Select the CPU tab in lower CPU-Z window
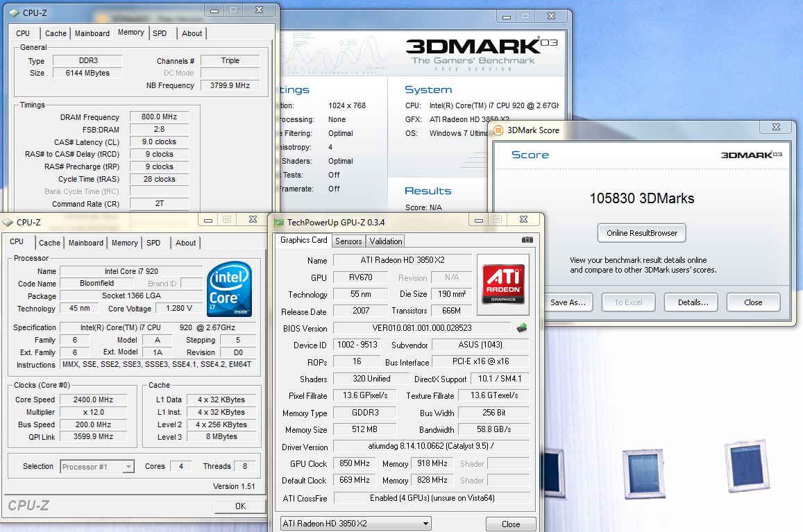The width and height of the screenshot is (803, 532). [x=17, y=241]
